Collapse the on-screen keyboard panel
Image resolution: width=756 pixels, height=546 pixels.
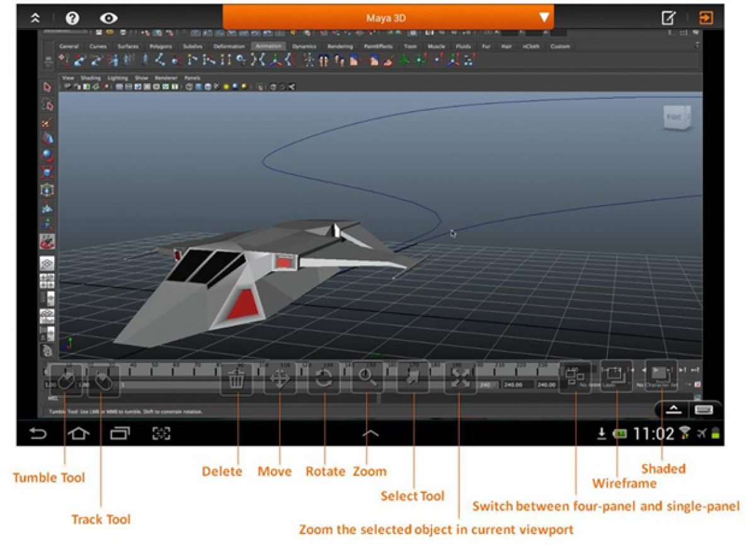[x=673, y=409]
